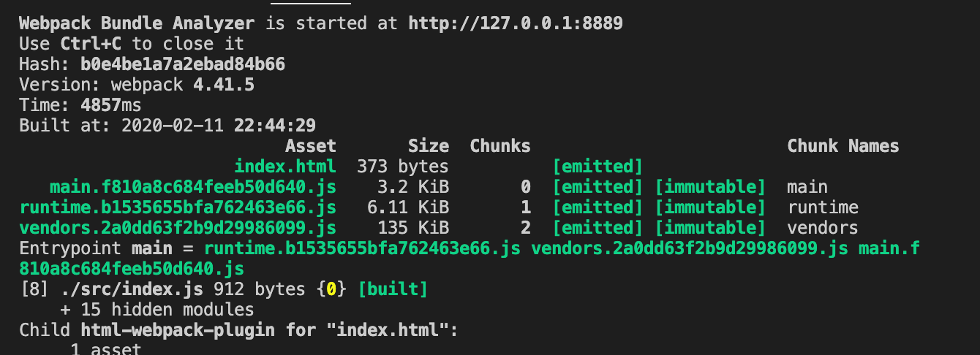Click the build hash b0e4be1a7a2ebad84b66

(x=182, y=64)
